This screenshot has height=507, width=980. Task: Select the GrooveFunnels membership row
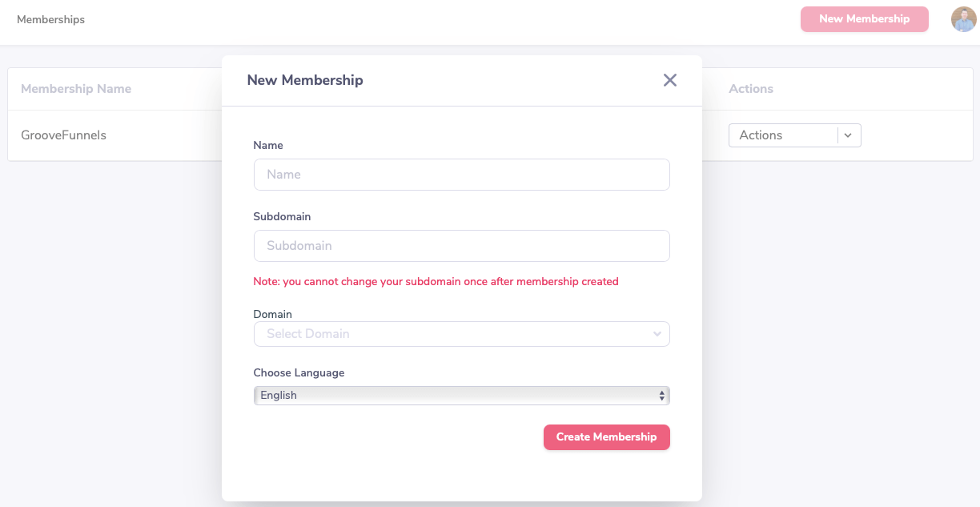click(x=64, y=135)
